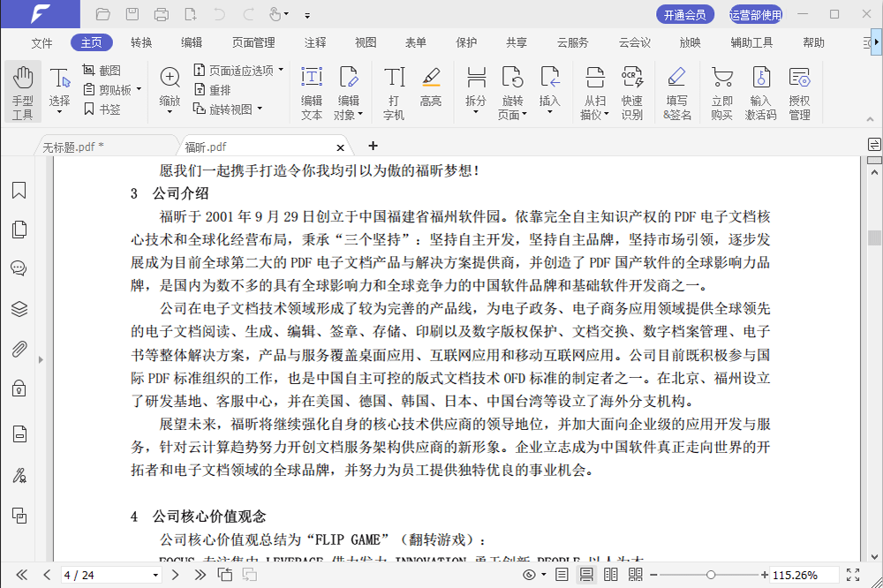Click Buy Now (立即购买) cart icon
The width and height of the screenshot is (883, 588).
coord(722,93)
